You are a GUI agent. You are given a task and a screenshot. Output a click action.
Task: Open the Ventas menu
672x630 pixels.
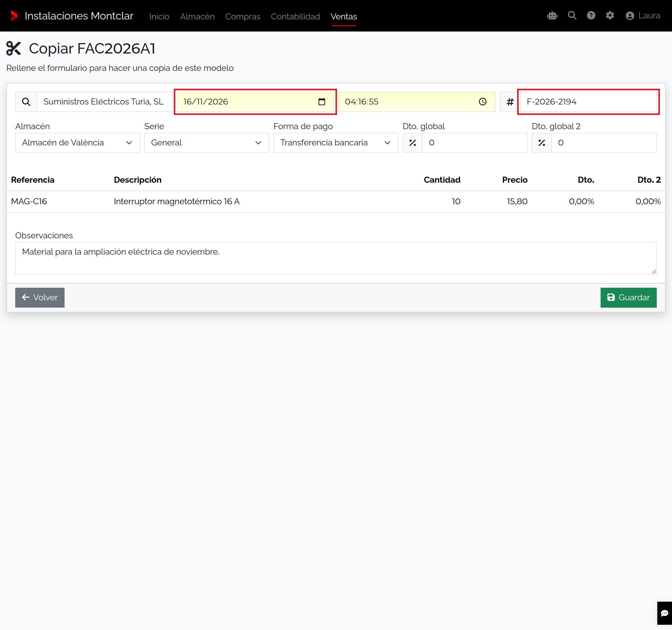(344, 16)
